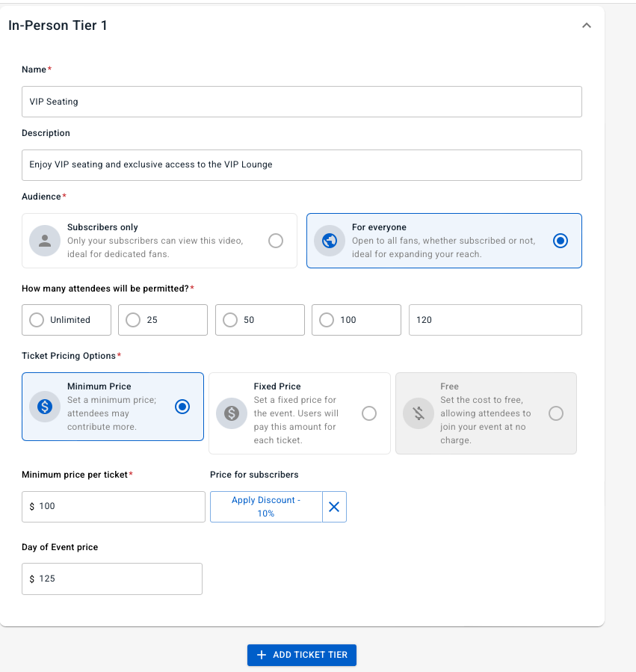Click the person icon in Subscribers only card
The height and width of the screenshot is (672, 636).
tap(45, 241)
